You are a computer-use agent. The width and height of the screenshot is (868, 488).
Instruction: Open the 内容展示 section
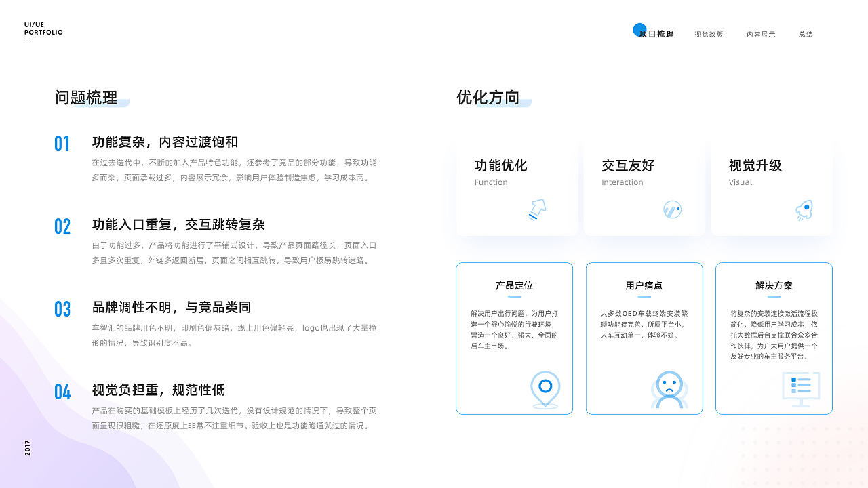[761, 34]
